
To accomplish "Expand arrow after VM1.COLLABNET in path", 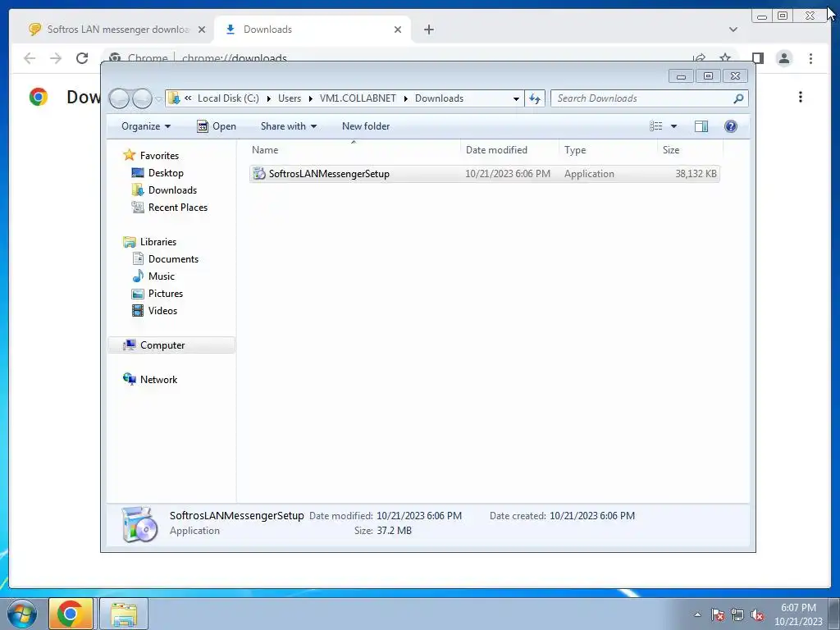I will [x=405, y=98].
